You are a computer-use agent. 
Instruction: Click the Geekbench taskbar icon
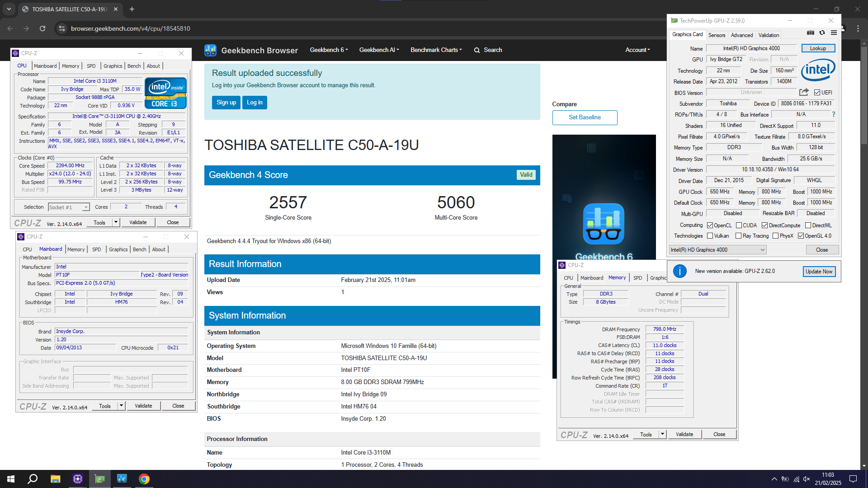point(122,479)
